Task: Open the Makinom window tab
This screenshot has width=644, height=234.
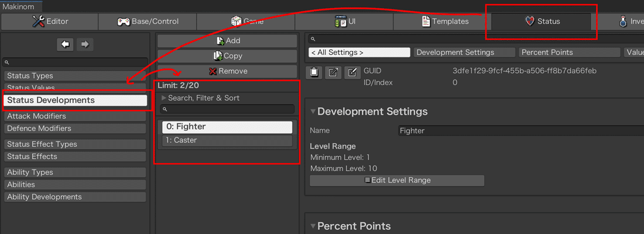Action: [21, 6]
